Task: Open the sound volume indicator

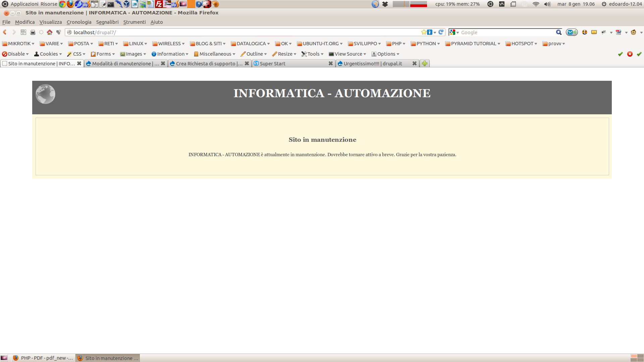Action: click(547, 4)
